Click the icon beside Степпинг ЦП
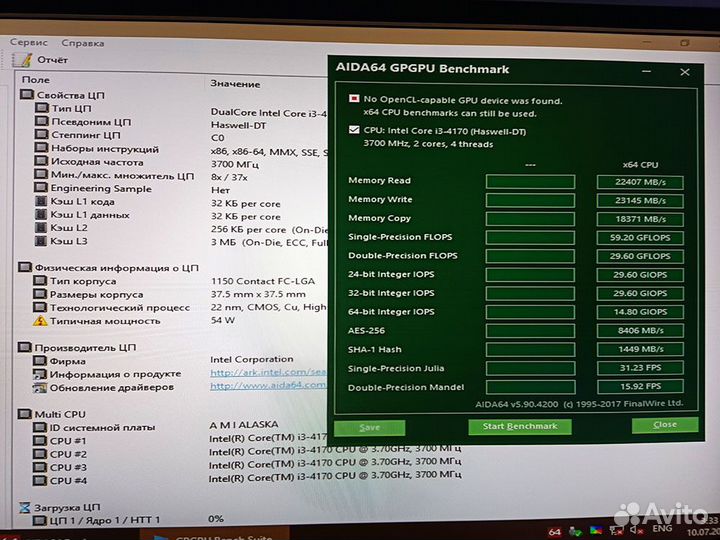Viewport: 720px width, 540px height. click(x=41, y=135)
